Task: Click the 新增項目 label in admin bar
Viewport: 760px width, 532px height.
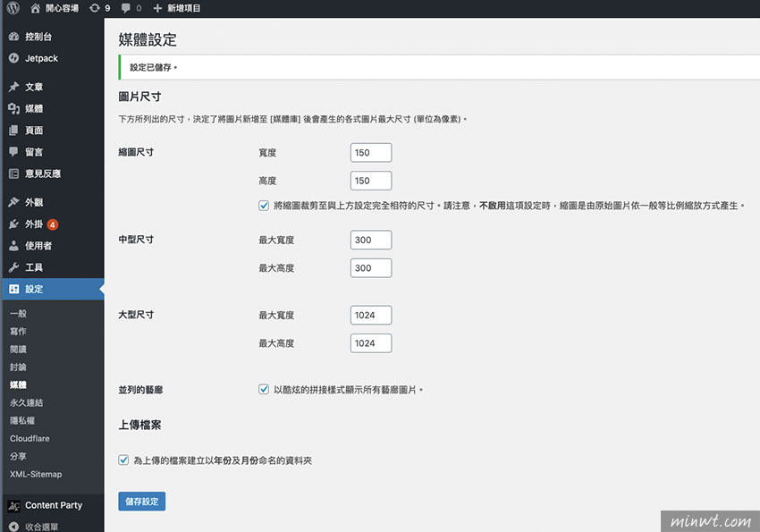Action: pyautogui.click(x=183, y=8)
